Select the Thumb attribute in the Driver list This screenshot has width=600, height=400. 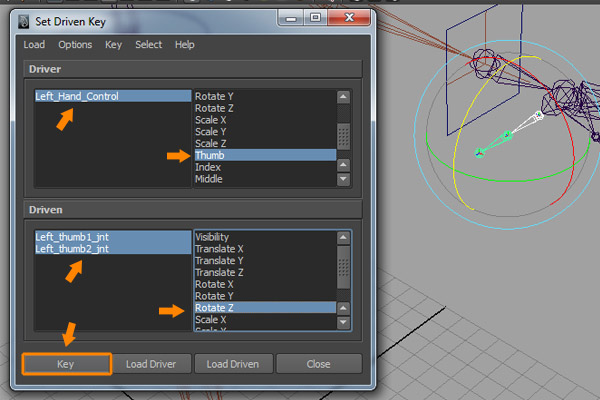[x=265, y=155]
